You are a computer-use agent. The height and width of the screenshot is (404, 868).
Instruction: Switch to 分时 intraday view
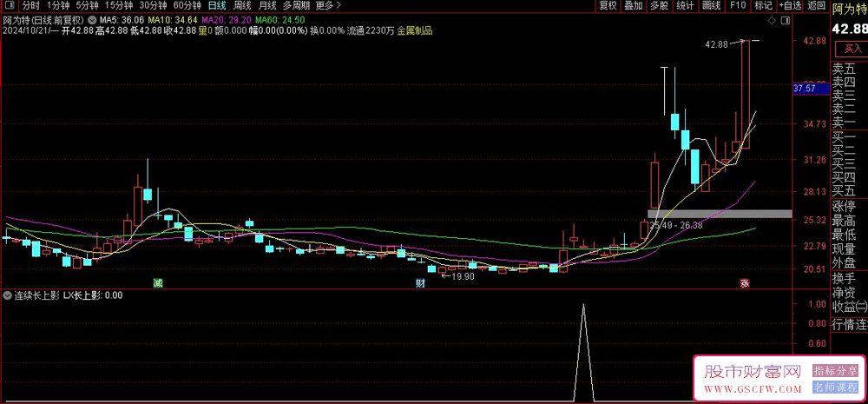coord(31,5)
